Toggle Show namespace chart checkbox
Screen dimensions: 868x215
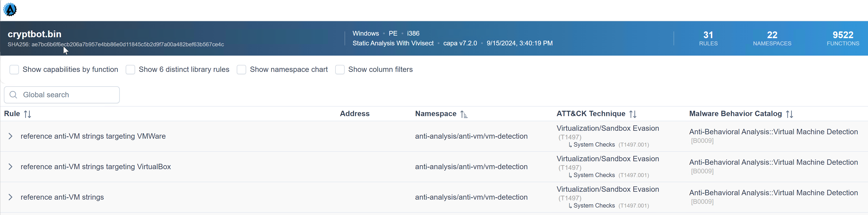pyautogui.click(x=241, y=69)
